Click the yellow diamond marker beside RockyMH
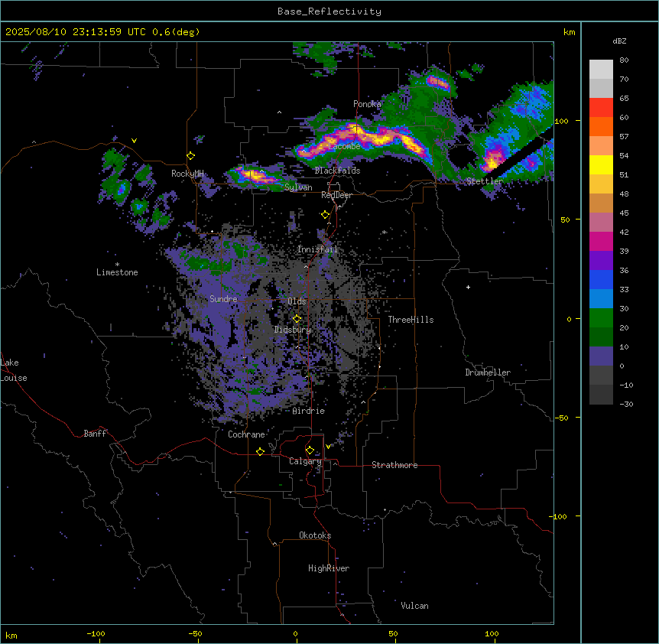Screen dimensions: 659x644 (191, 156)
